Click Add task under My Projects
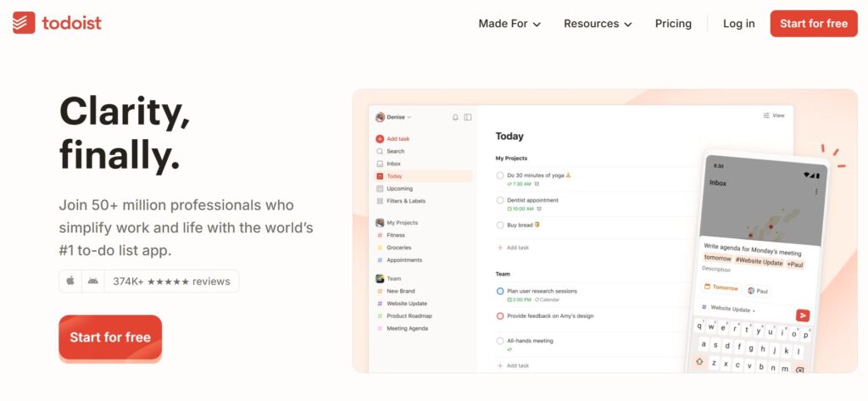This screenshot has height=401, width=868. coord(513,248)
